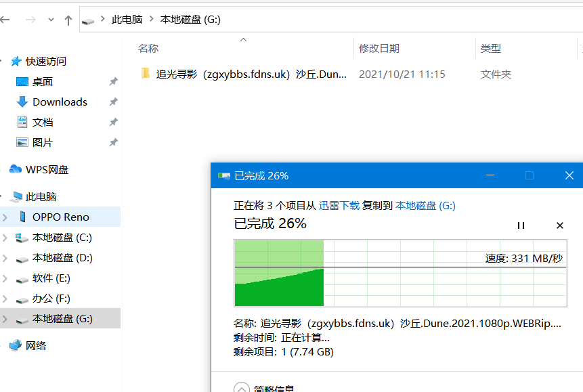Click the 此电脑 computer icon
Image resolution: width=583 pixels, height=392 pixels.
click(x=16, y=197)
